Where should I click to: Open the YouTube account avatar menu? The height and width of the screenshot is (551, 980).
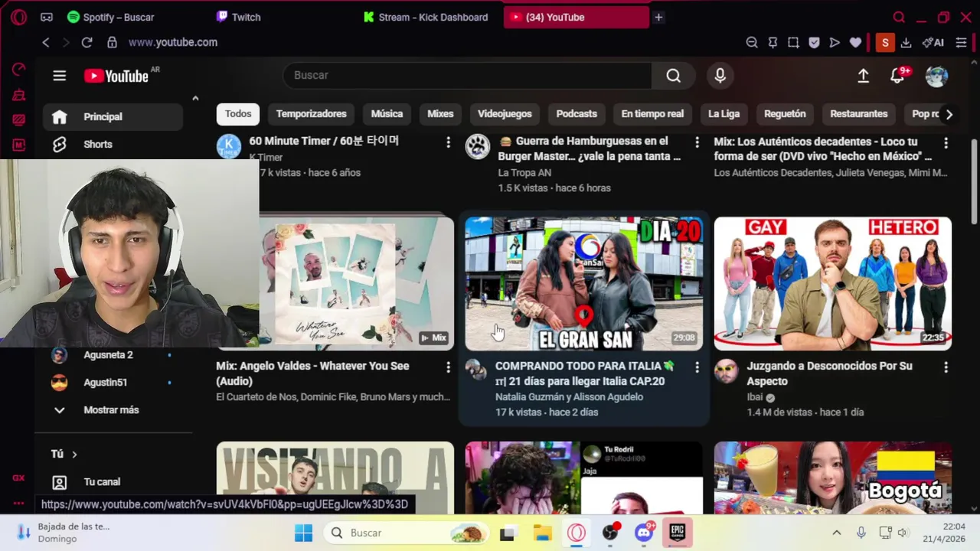click(x=936, y=76)
